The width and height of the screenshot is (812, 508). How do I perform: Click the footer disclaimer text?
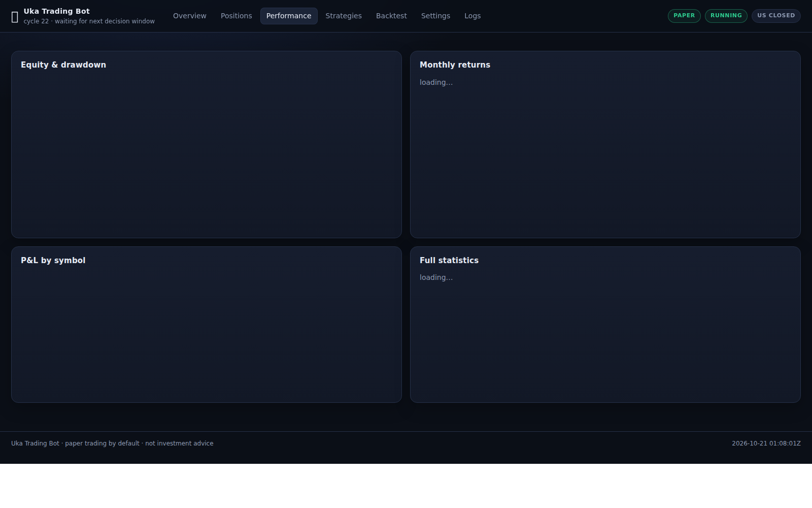tap(112, 443)
